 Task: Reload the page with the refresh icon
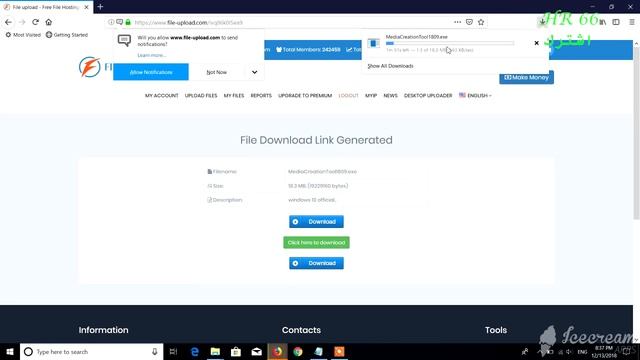[x=36, y=22]
